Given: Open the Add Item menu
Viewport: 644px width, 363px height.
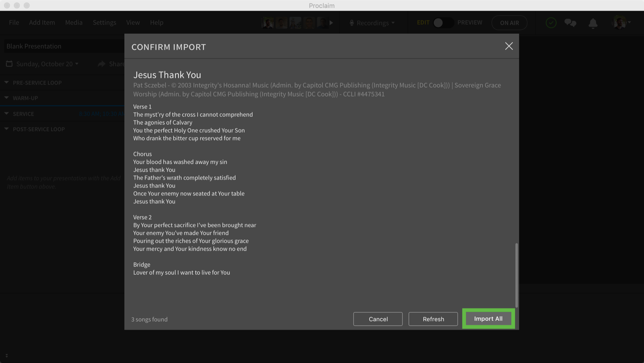Looking at the screenshot, I should [42, 22].
